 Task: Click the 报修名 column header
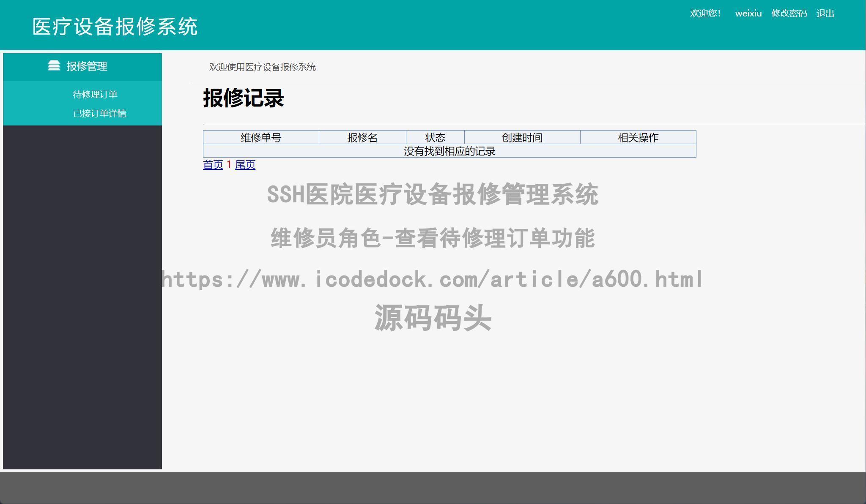362,137
